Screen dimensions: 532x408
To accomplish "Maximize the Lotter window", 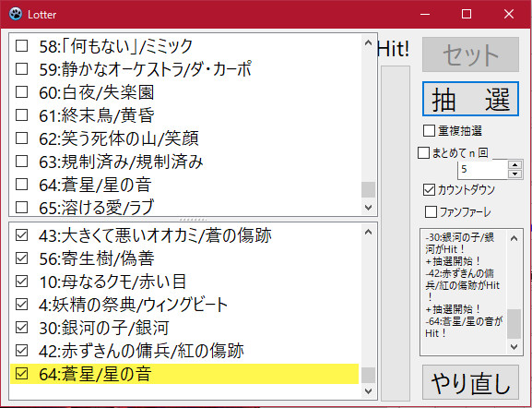I will pos(467,14).
